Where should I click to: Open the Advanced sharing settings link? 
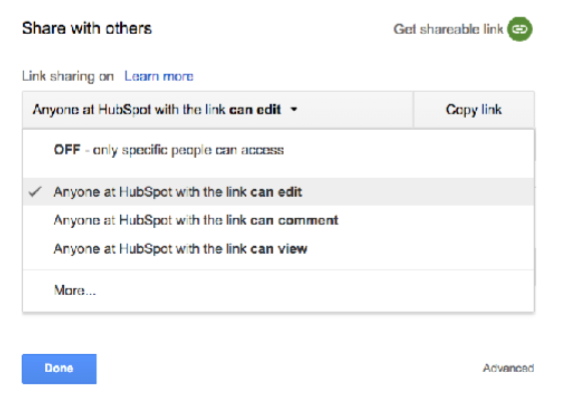click(x=508, y=368)
